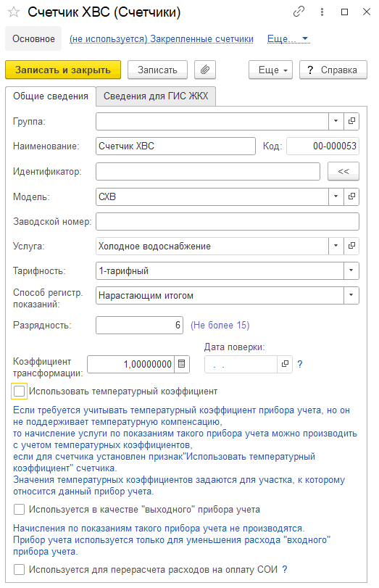Expand Способ регистр. показаний dropdown

[x=351, y=296]
